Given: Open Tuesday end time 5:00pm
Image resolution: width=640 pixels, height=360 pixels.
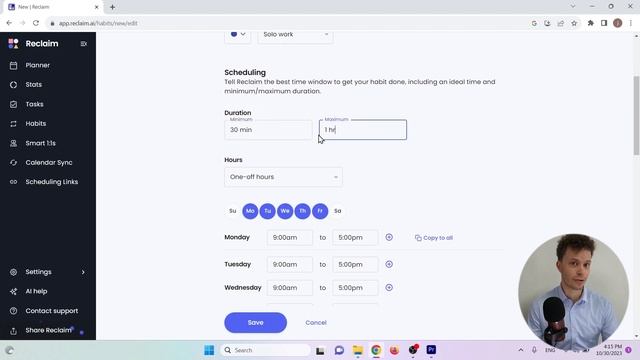Looking at the screenshot, I should 355,264.
